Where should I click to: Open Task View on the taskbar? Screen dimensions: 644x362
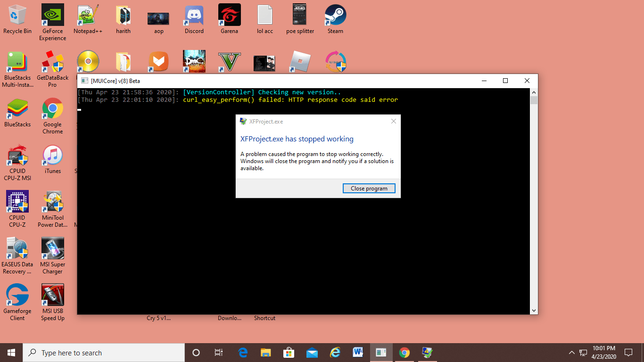[219, 353]
